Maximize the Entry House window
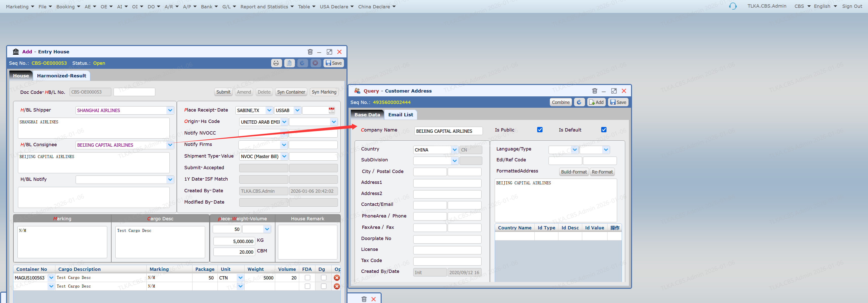 (329, 52)
